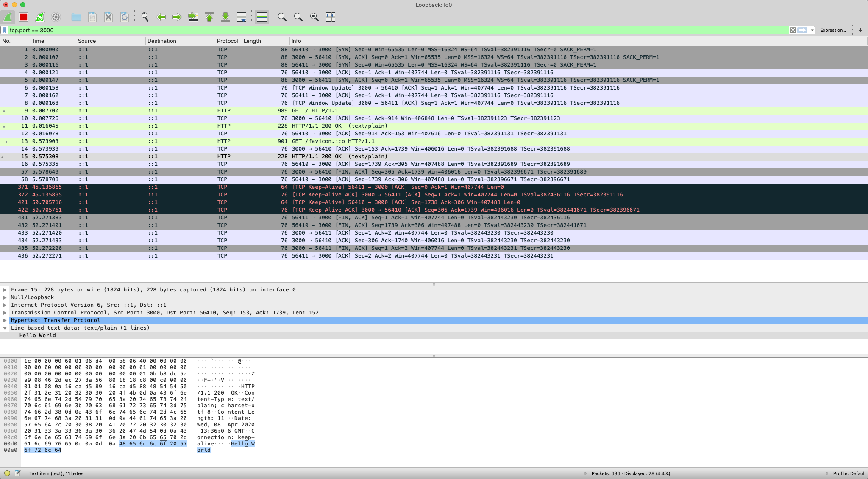Restart the current capture
The width and height of the screenshot is (868, 479).
(40, 17)
